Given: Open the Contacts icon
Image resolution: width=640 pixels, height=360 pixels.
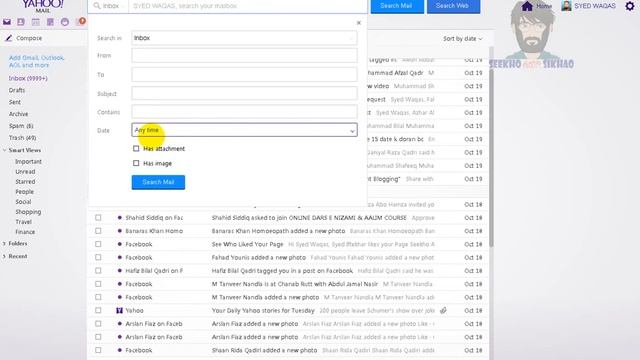Looking at the screenshot, I should coord(21,22).
